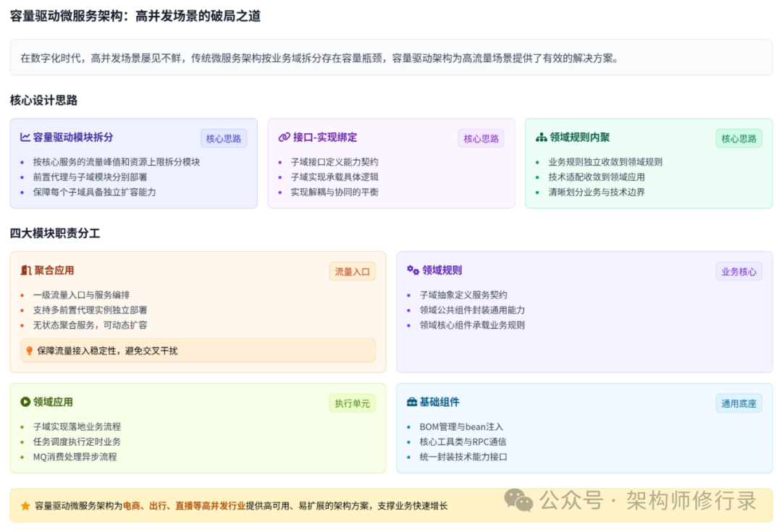Click the bullet 保障每个子域具备独立扩容能力
This screenshot has width=782, height=532.
pos(94,192)
